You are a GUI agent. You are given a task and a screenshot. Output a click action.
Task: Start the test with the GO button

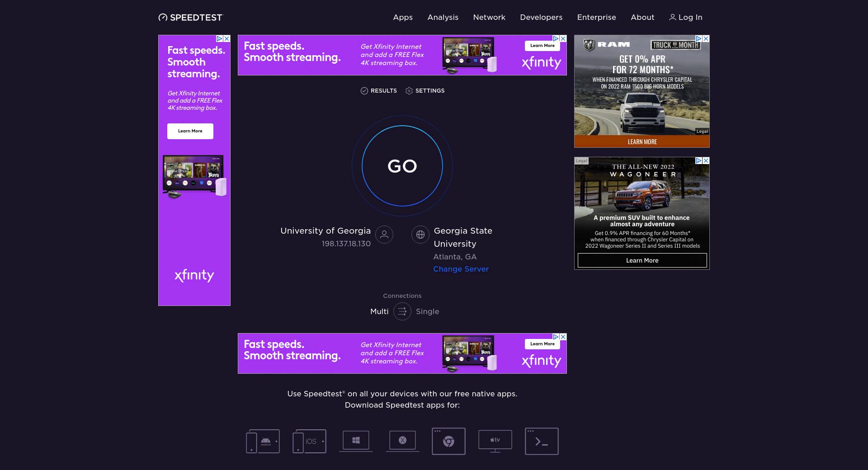pyautogui.click(x=402, y=166)
